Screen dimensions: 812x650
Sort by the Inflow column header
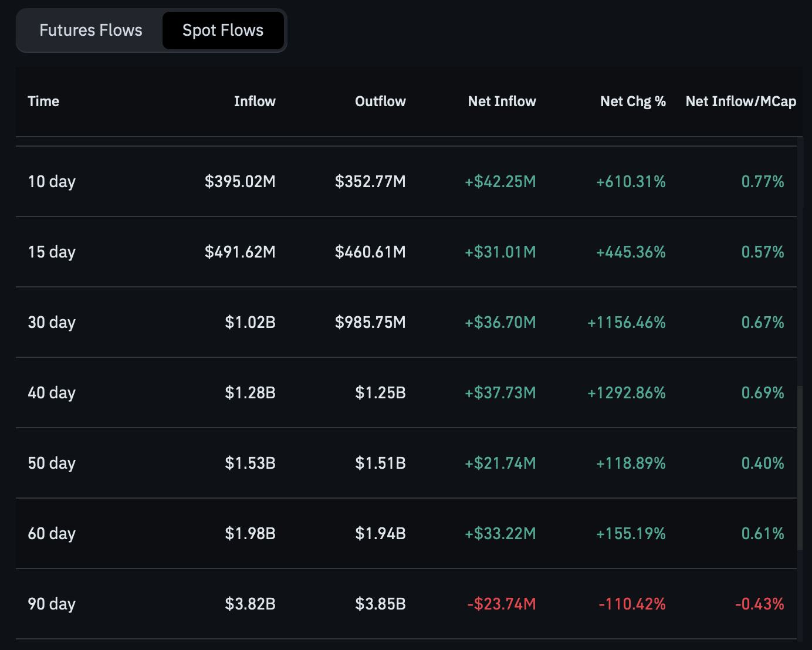[x=255, y=101]
